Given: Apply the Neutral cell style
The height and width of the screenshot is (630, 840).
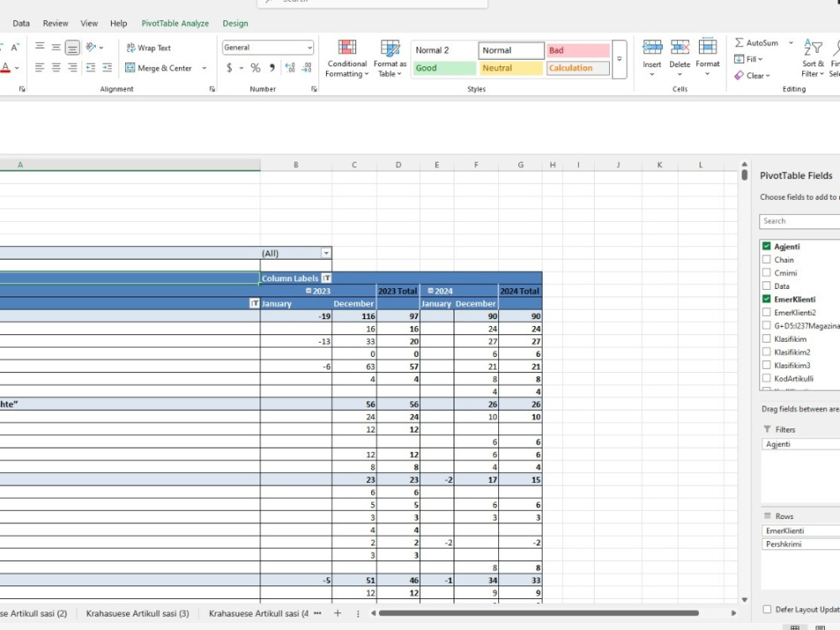Looking at the screenshot, I should [511, 68].
